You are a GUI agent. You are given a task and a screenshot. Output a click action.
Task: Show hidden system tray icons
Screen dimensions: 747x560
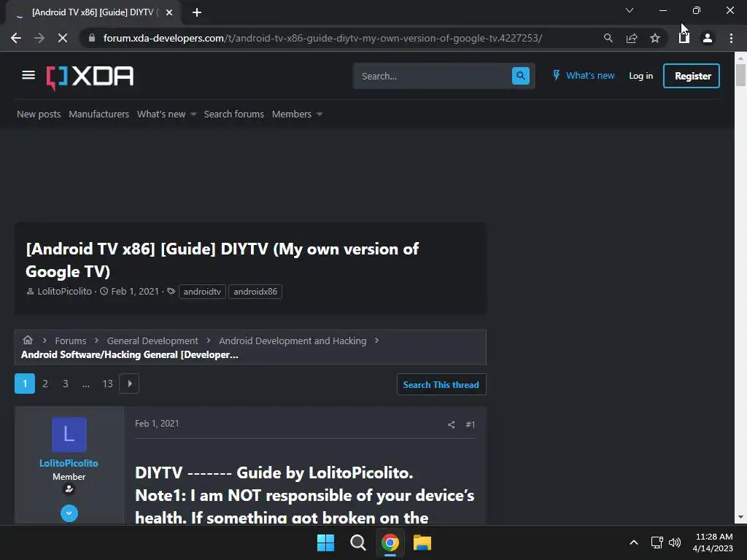(x=634, y=542)
